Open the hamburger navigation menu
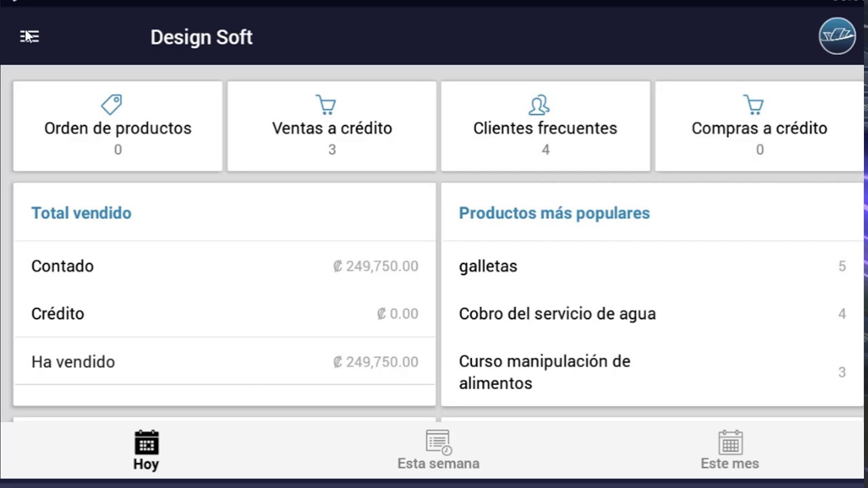This screenshot has width=868, height=488. tap(29, 37)
